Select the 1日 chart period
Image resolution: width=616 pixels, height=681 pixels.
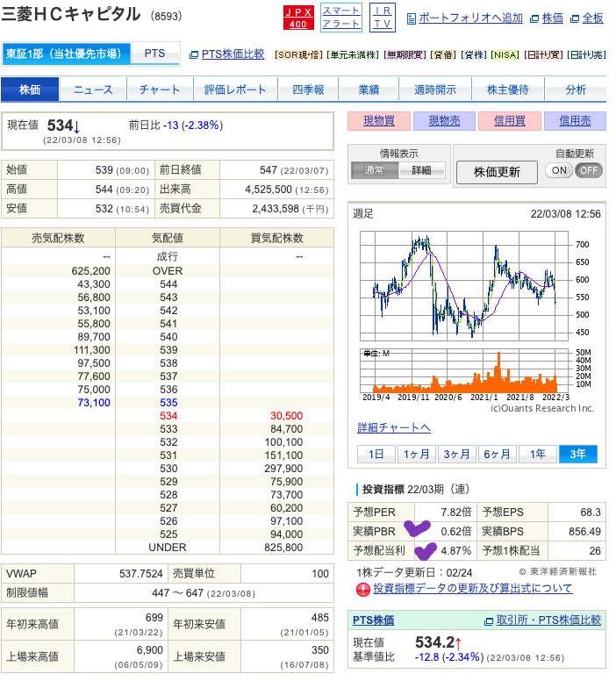coord(376,455)
